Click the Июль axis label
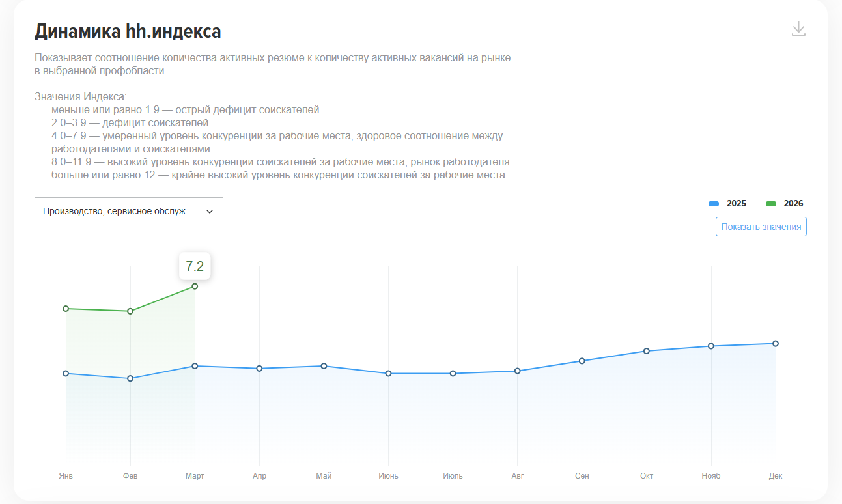Viewport: 842px width, 504px height. (x=453, y=476)
